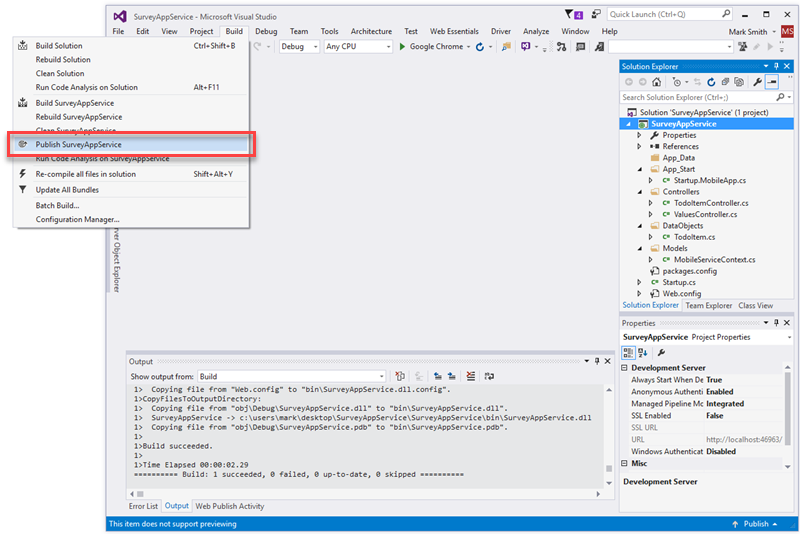Open the feedback icon beside Quick Launch
This screenshot has width=800, height=534.
click(596, 14)
